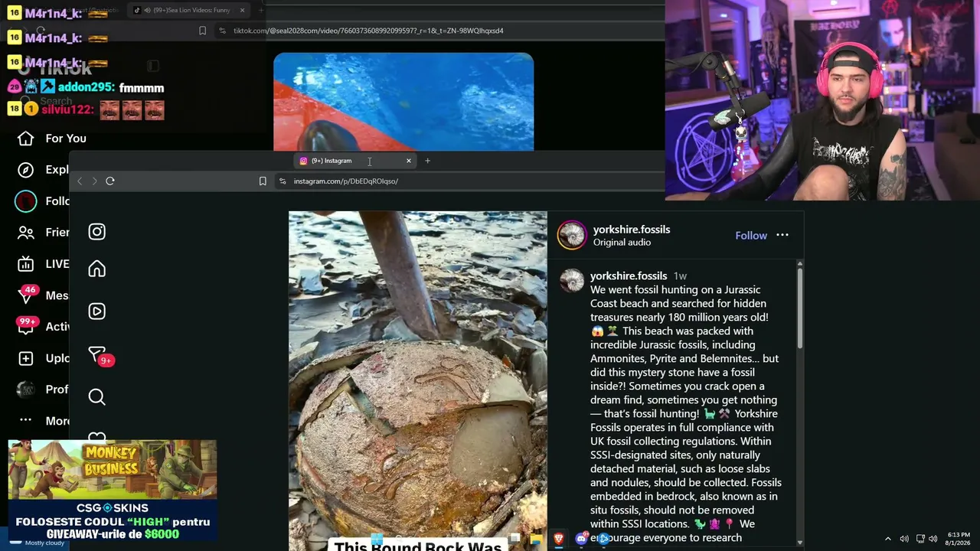Bookmark the TikTok page
The height and width of the screenshot is (551, 980).
click(x=202, y=31)
